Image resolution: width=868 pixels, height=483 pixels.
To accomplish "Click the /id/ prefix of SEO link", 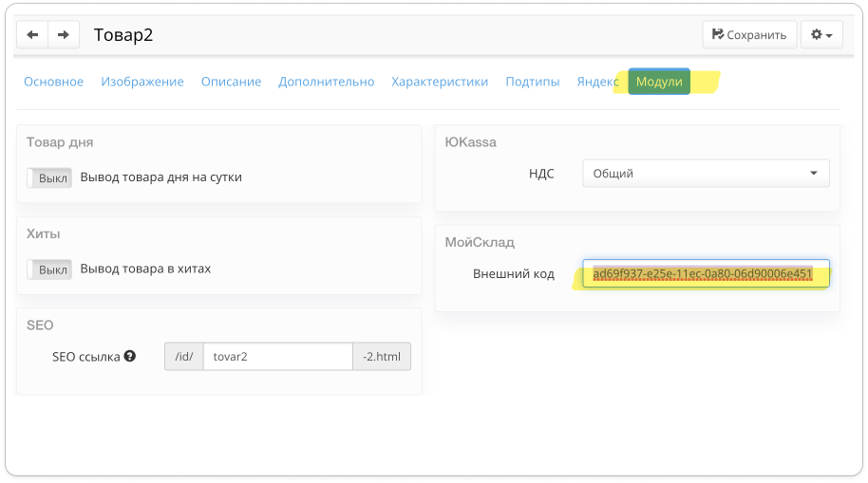I will (184, 356).
